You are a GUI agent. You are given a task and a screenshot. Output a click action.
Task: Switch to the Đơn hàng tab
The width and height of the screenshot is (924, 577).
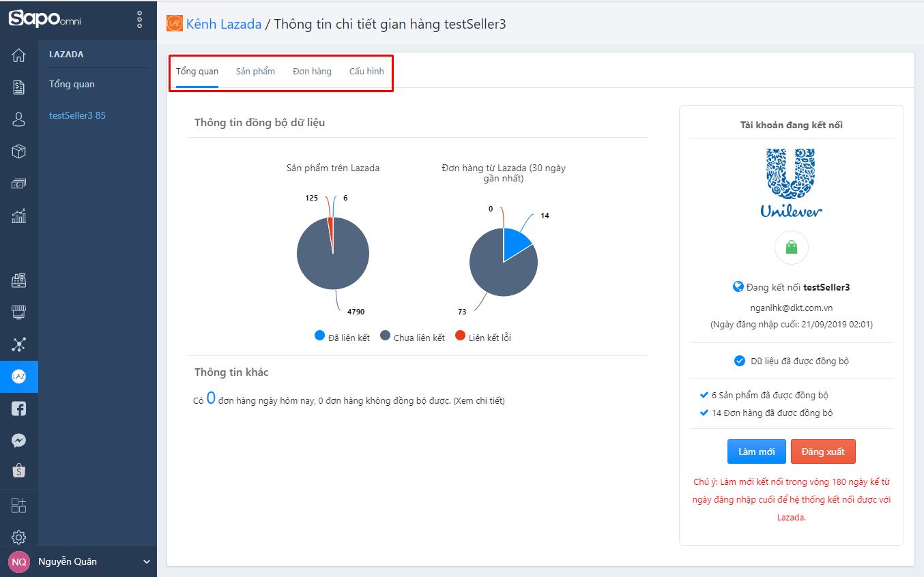pyautogui.click(x=312, y=71)
